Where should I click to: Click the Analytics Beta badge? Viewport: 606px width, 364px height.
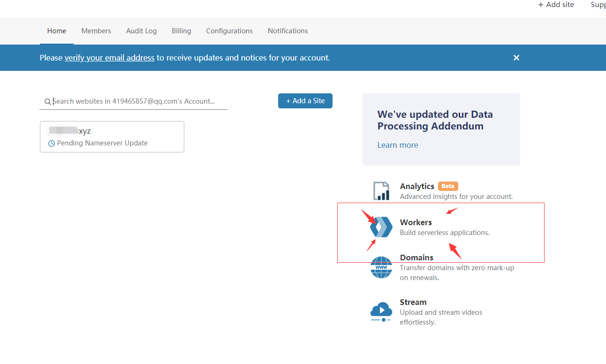point(447,186)
